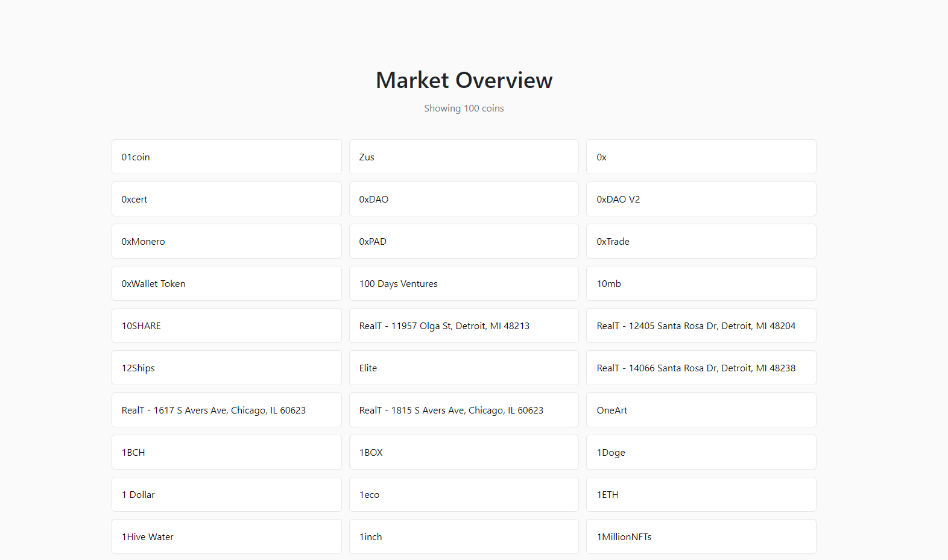
Task: Open the 100 Days Ventures card
Action: pos(464,283)
